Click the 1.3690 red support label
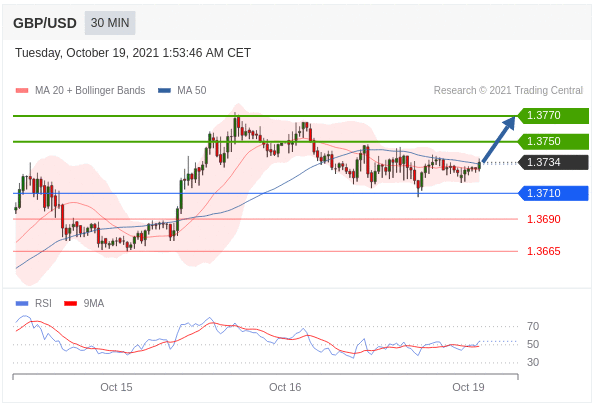 tap(544, 219)
